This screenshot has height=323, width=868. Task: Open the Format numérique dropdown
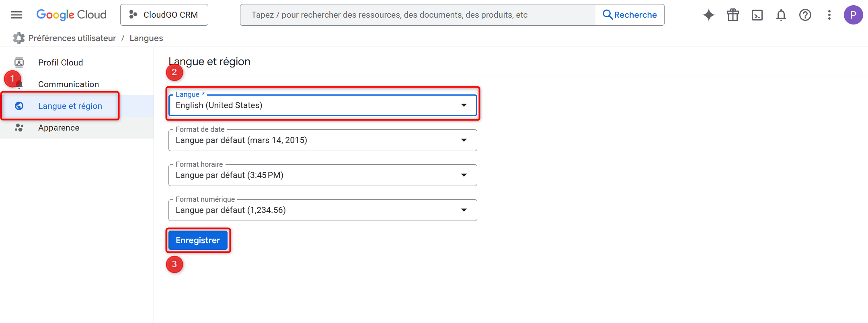pos(322,210)
